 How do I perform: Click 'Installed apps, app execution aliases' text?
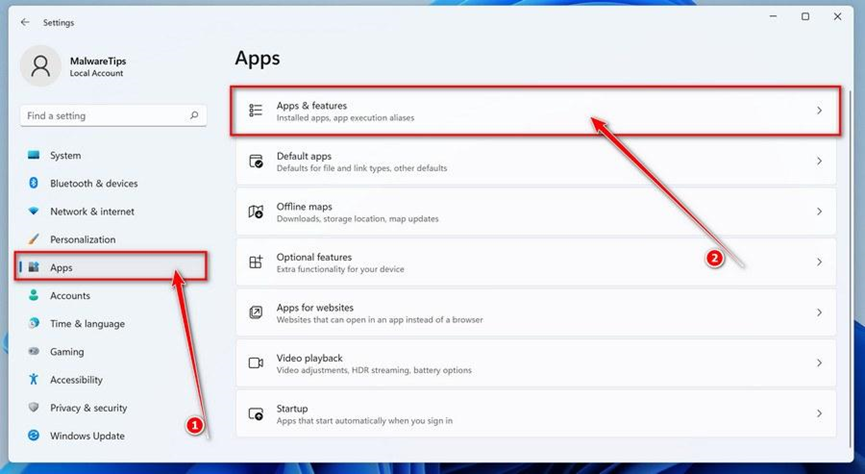click(x=345, y=118)
